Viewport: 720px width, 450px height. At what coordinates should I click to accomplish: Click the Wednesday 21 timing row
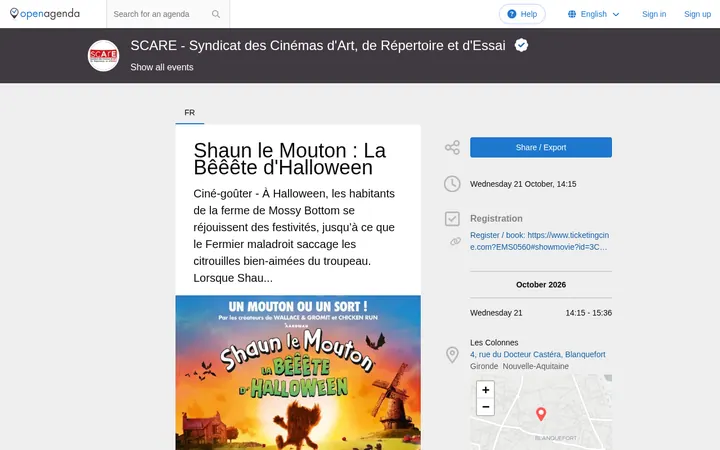540,313
